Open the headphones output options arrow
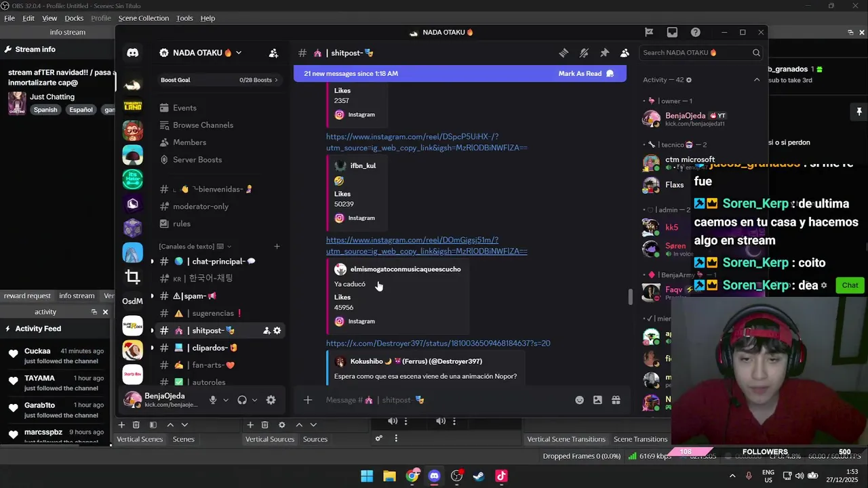The height and width of the screenshot is (488, 868). click(255, 400)
